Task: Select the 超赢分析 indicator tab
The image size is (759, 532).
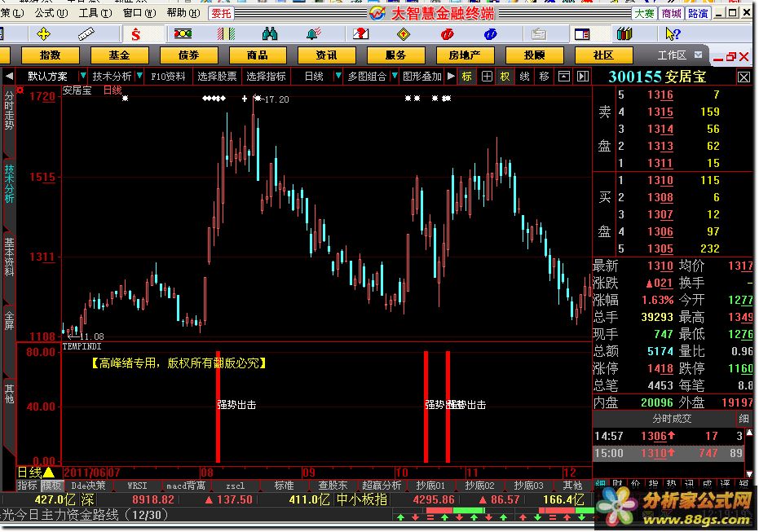Action: pos(382,485)
